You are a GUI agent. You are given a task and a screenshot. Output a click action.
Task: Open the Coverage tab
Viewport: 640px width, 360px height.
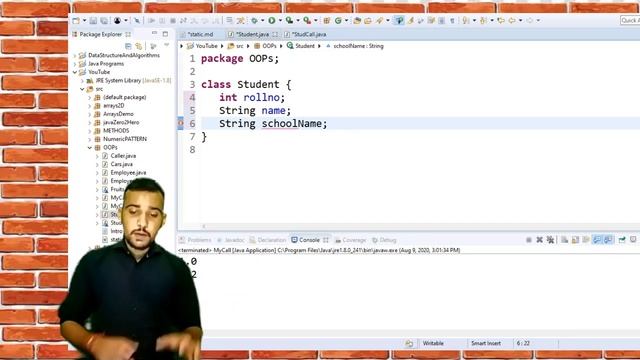click(x=351, y=240)
